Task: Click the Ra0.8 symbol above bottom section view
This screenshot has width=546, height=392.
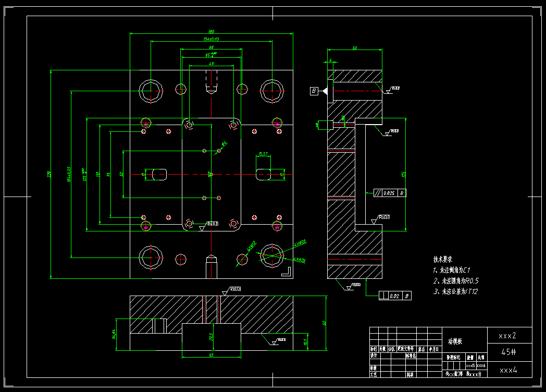Action: coord(232,291)
